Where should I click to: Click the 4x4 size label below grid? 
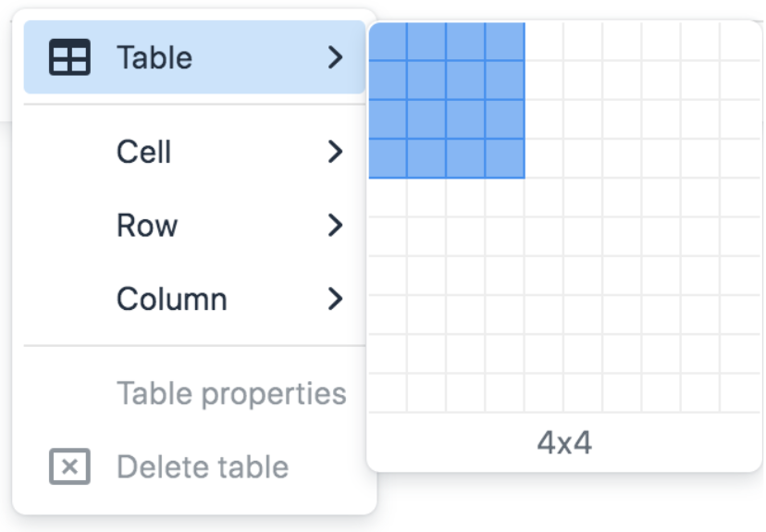pyautogui.click(x=564, y=443)
